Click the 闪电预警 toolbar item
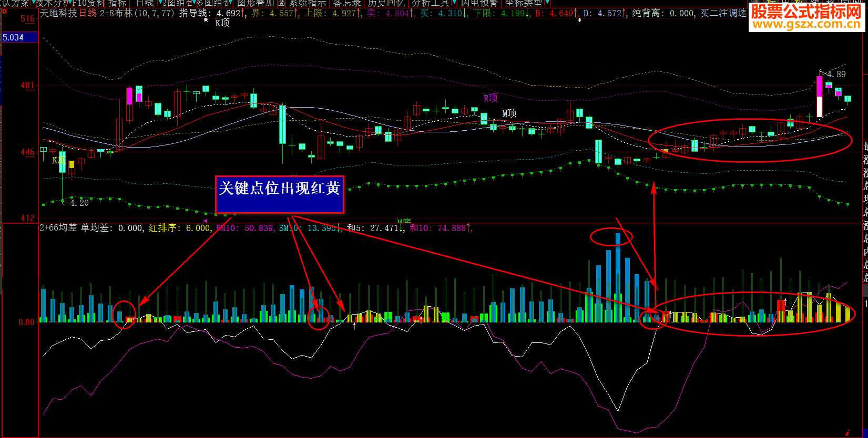 pos(479,3)
